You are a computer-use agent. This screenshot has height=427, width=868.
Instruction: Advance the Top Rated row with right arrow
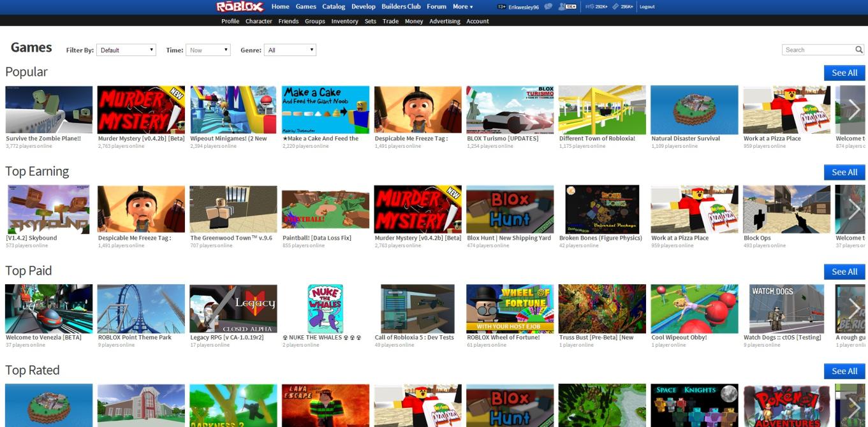(x=854, y=405)
